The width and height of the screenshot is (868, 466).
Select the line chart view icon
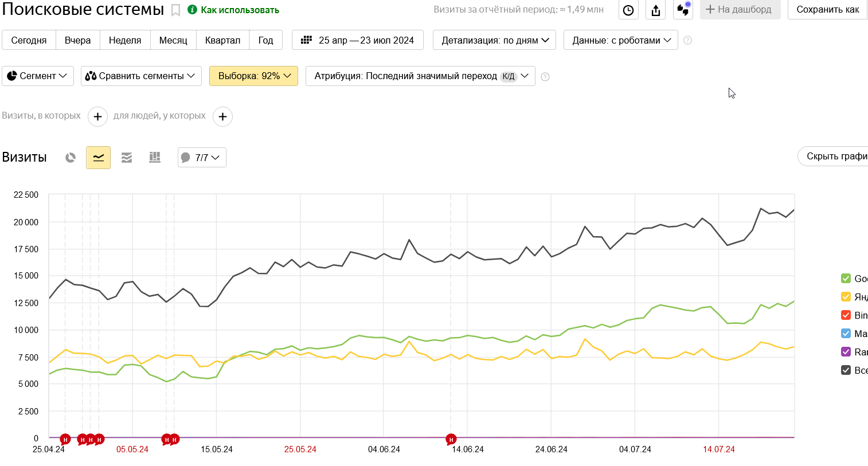[x=98, y=158]
